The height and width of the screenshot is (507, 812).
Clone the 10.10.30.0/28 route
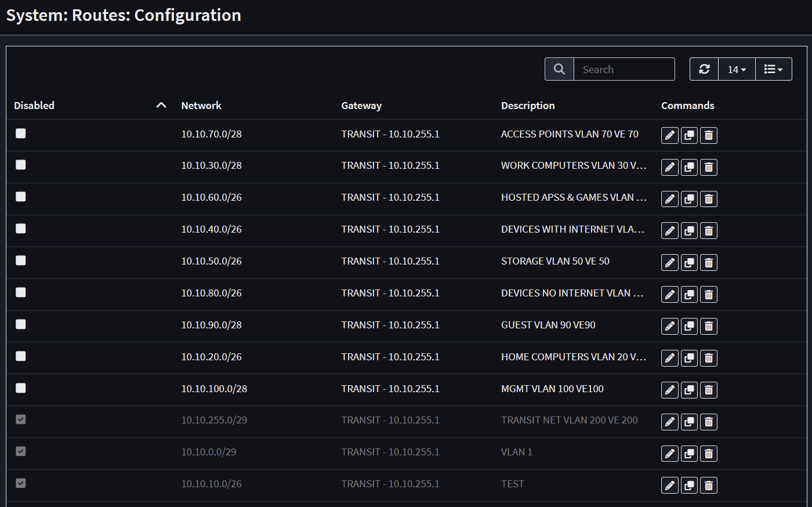tap(689, 167)
